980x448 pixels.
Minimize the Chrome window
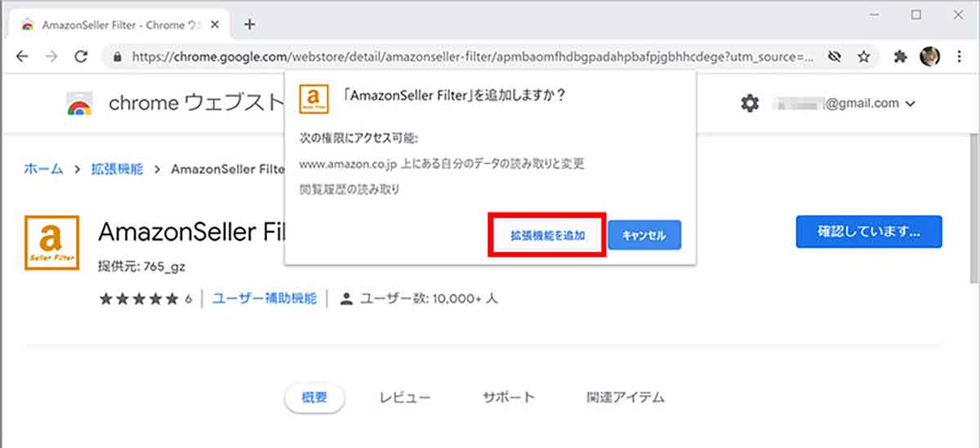pos(875,15)
